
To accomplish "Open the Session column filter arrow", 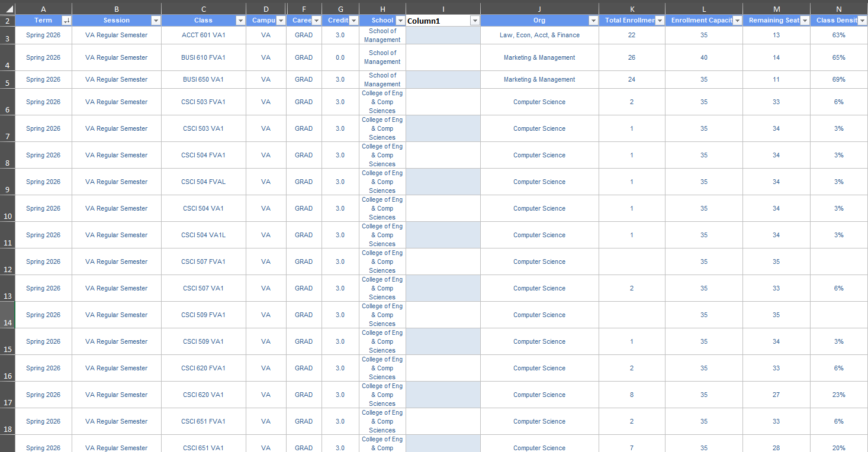I will 156,21.
